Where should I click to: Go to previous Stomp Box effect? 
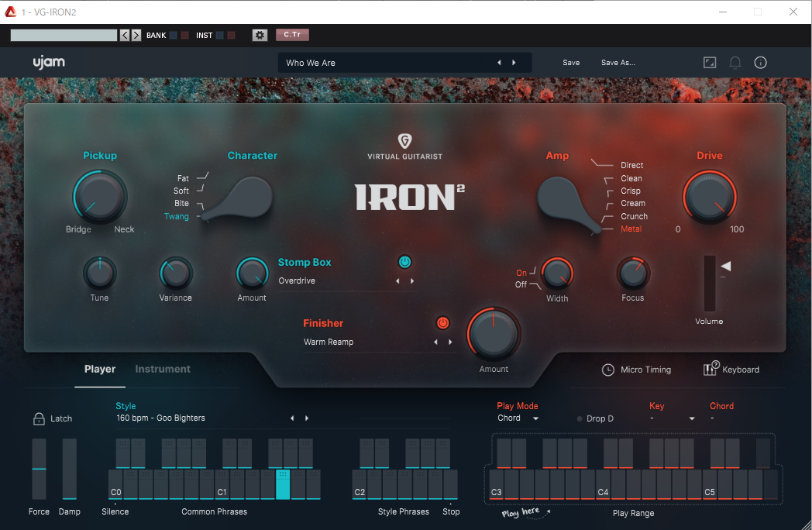(397, 280)
